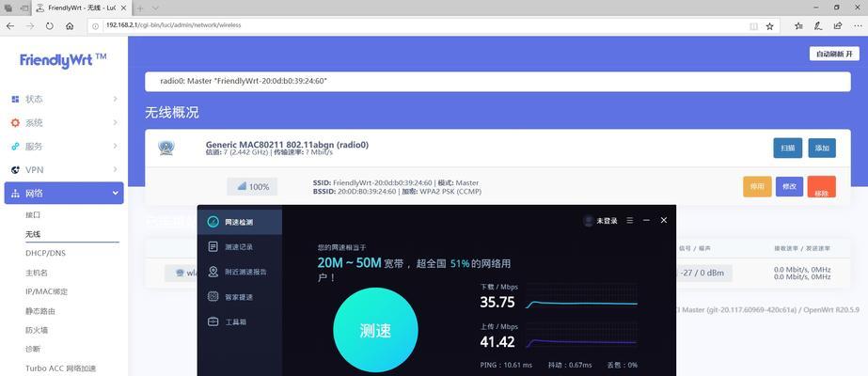
Task: Open the 接口 submenu item
Action: 33,214
